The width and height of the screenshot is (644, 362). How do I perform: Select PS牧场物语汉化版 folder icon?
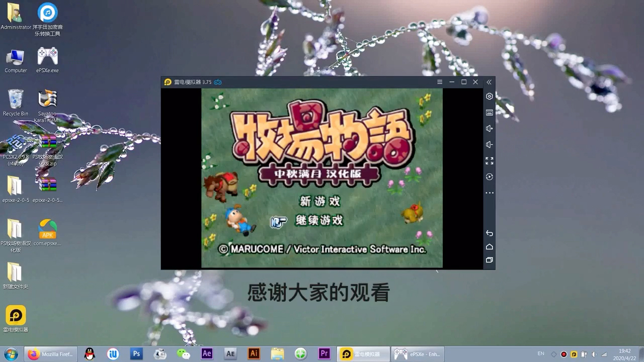(16, 236)
